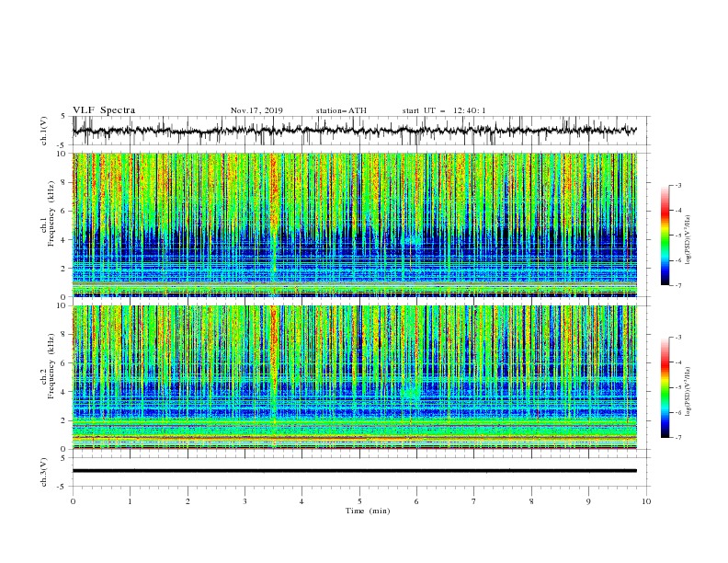
Task: Click the 'VLF Spectra' title text
Action: pyautogui.click(x=104, y=110)
